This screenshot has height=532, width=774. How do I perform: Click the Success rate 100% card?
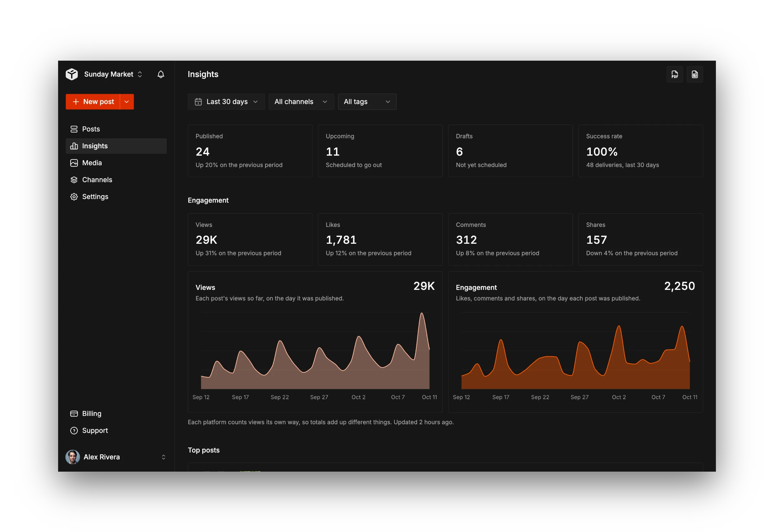pyautogui.click(x=640, y=151)
